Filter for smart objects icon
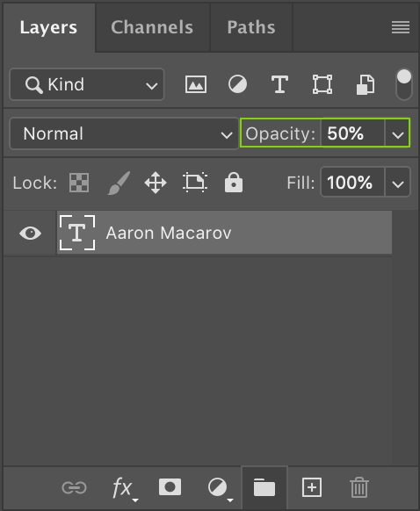This screenshot has height=511, width=420. pyautogui.click(x=366, y=85)
